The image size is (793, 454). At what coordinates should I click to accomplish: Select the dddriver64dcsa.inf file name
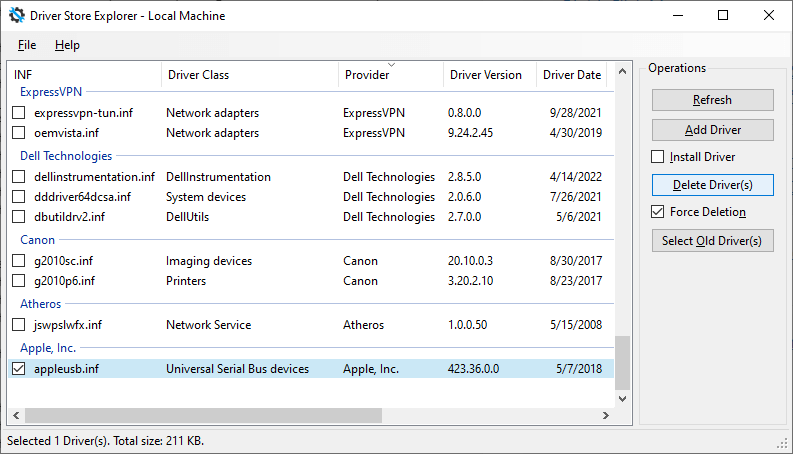82,197
